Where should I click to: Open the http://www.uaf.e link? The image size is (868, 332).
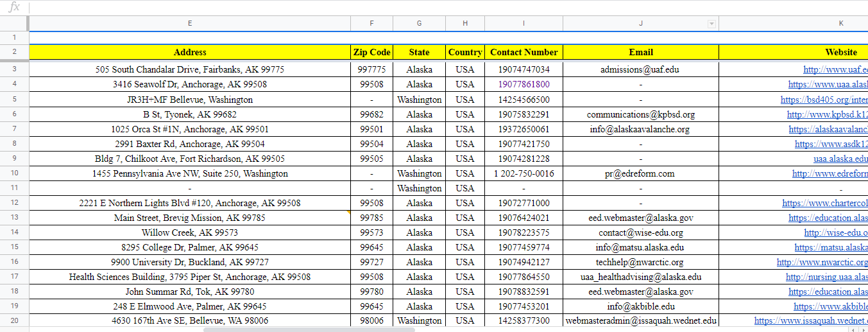[x=835, y=69]
